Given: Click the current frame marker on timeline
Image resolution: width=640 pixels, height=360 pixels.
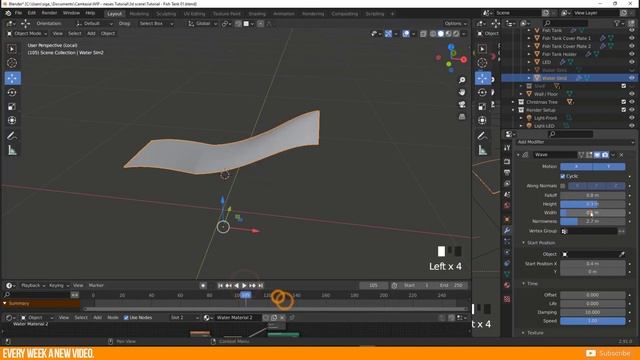Looking at the screenshot, I should point(246,295).
